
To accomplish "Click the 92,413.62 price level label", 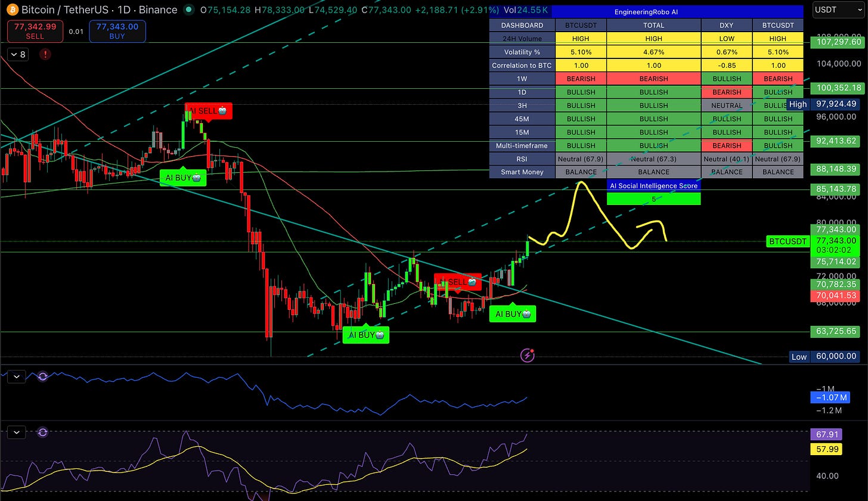I will point(836,141).
